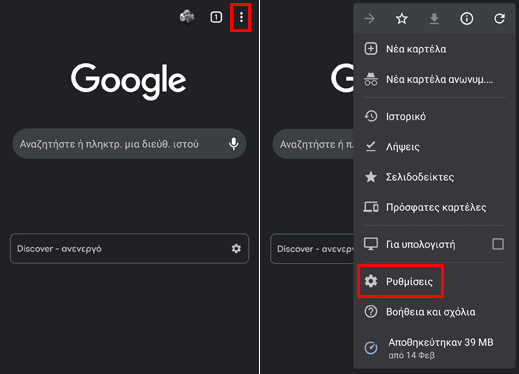Tap the left search box 'Αναζητήστε ή πληκτρ.'

[x=129, y=144]
